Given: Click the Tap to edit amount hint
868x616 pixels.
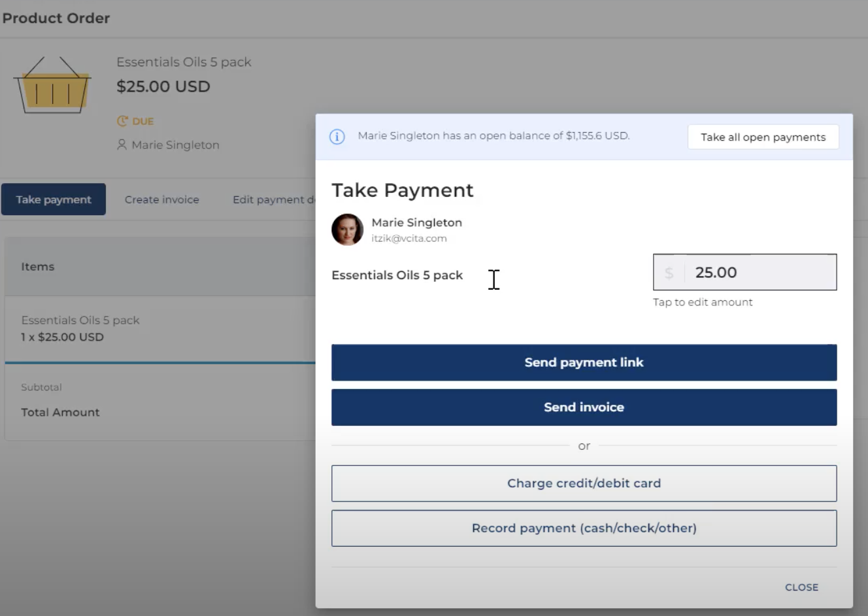Looking at the screenshot, I should click(x=703, y=302).
